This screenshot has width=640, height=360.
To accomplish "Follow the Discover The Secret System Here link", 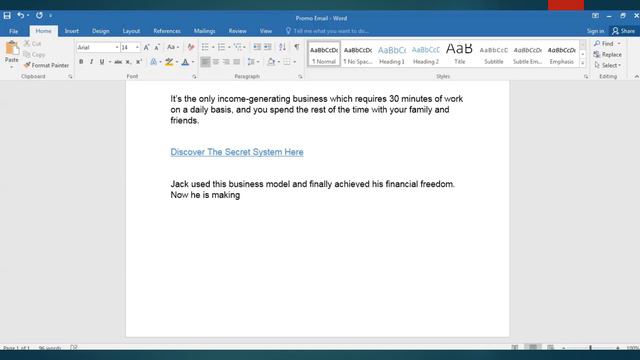I will click(237, 152).
